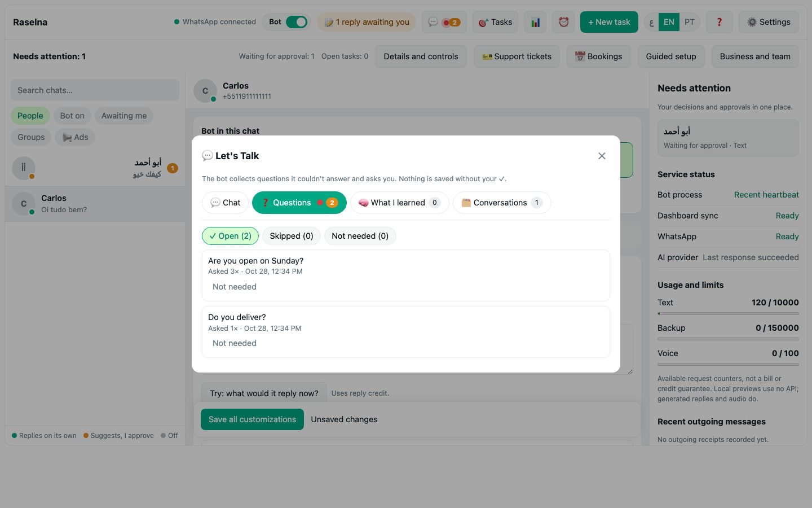Show Skipped (0) questions
This screenshot has height=508, width=812.
(291, 236)
